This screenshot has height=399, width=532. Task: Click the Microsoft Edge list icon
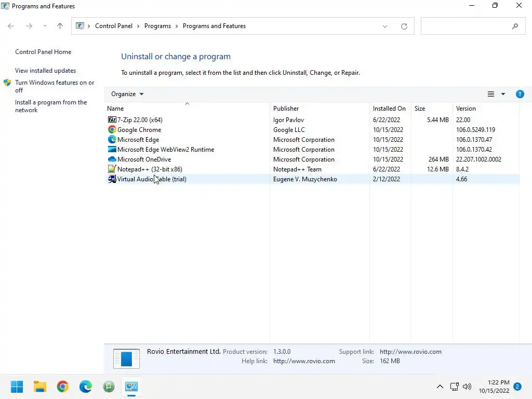[112, 139]
